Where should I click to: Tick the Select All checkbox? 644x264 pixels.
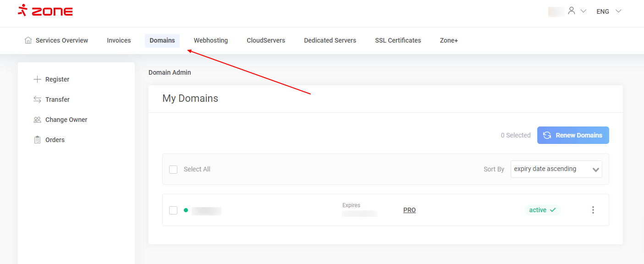pos(173,170)
